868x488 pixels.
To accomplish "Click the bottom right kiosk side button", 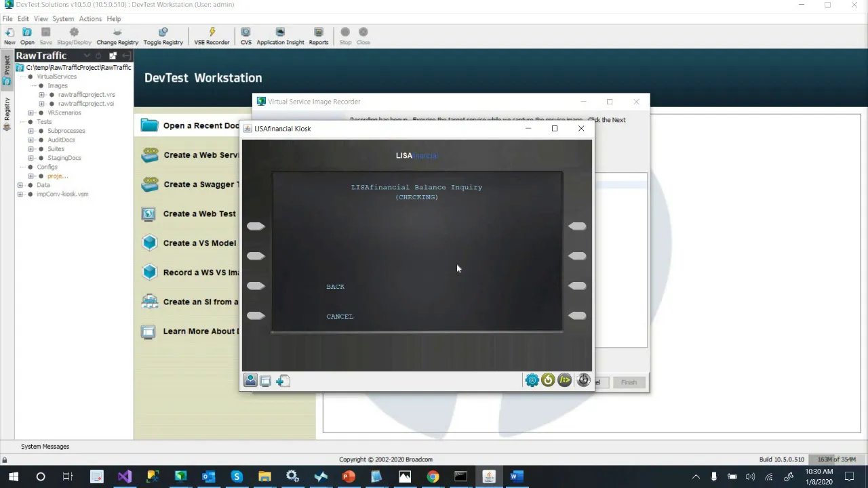I will (577, 316).
